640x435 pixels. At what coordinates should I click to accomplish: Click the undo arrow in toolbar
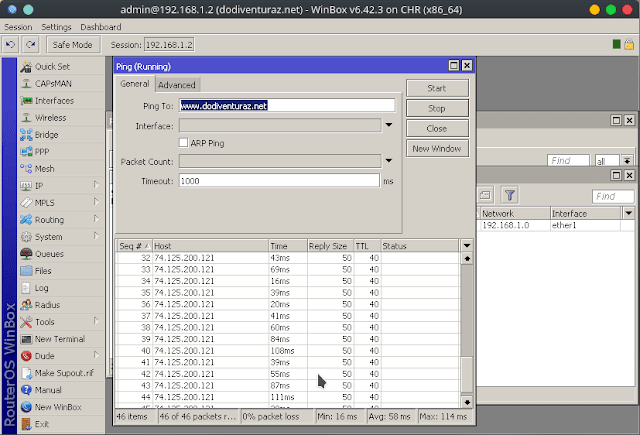(x=11, y=44)
